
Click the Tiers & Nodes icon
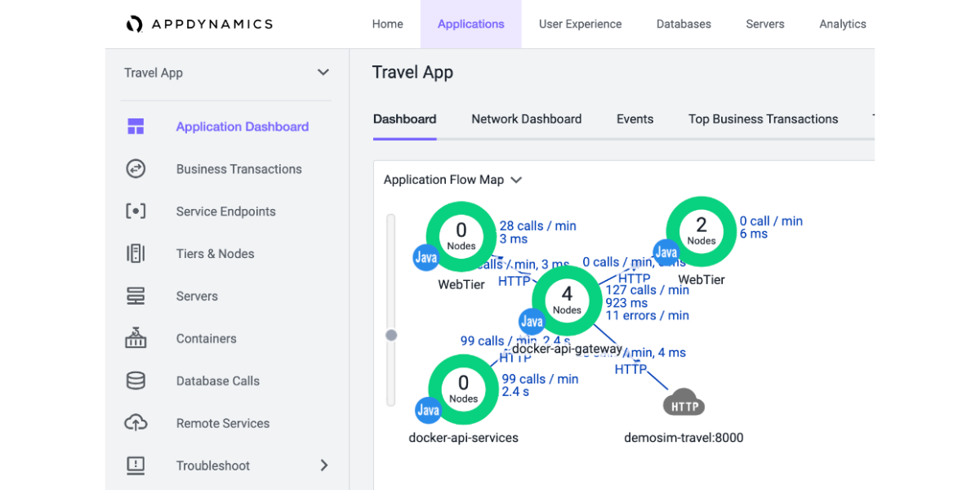136,254
